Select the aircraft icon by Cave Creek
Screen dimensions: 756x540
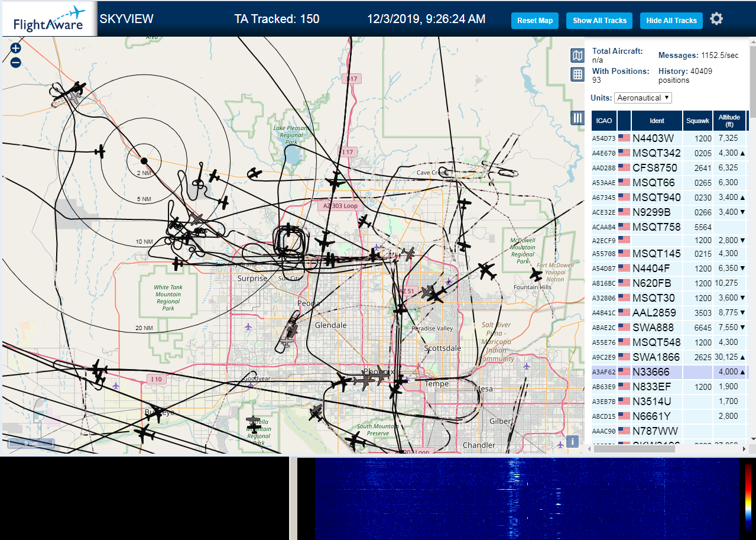pyautogui.click(x=465, y=203)
